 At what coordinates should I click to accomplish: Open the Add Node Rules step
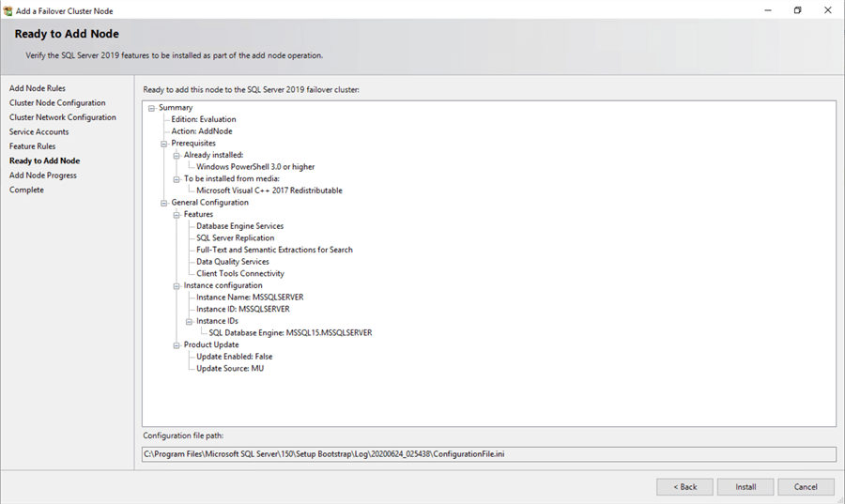pyautogui.click(x=38, y=88)
